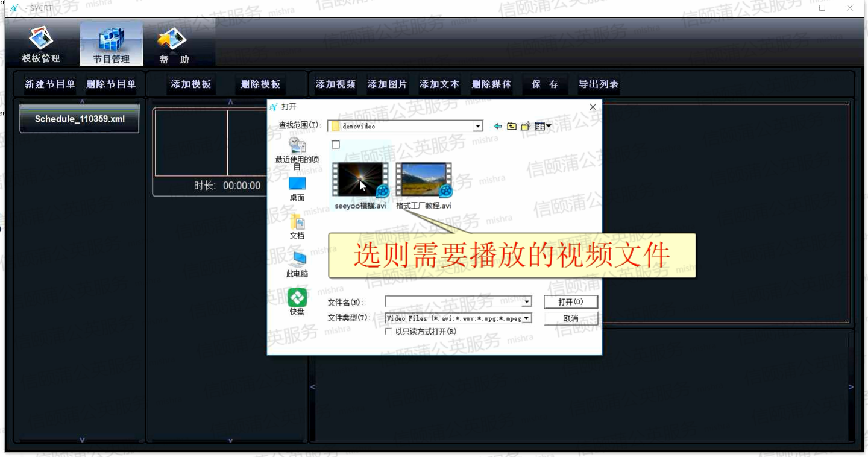Open 此电脑 This PC location
Screen dimensions: 868x457
coord(297,265)
